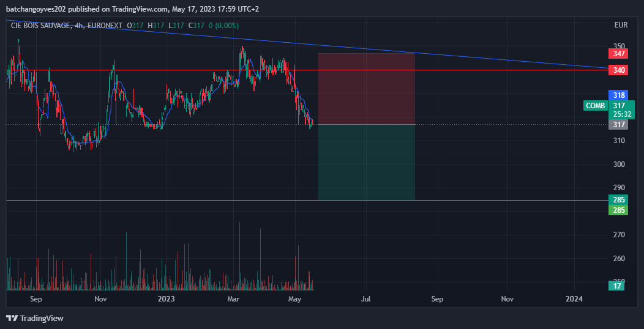Click the TradingView logo at bottom
644x329 pixels.
tap(34, 318)
